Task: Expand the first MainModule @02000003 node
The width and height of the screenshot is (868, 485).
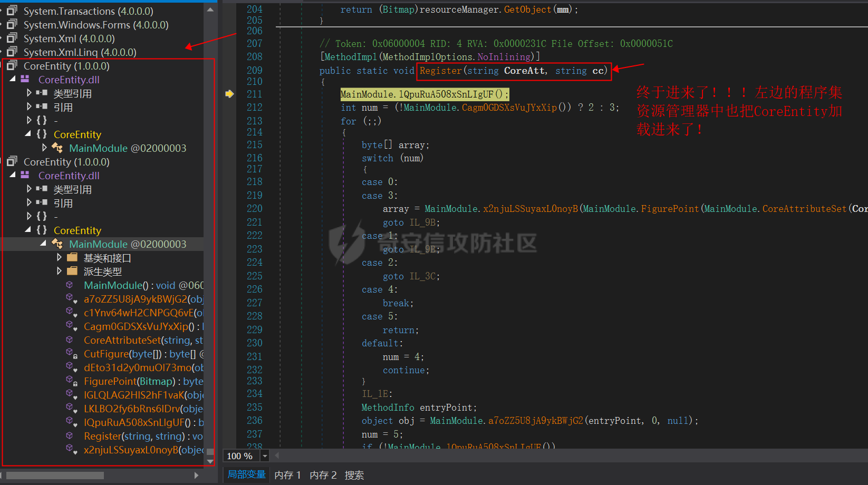Action: click(x=44, y=147)
